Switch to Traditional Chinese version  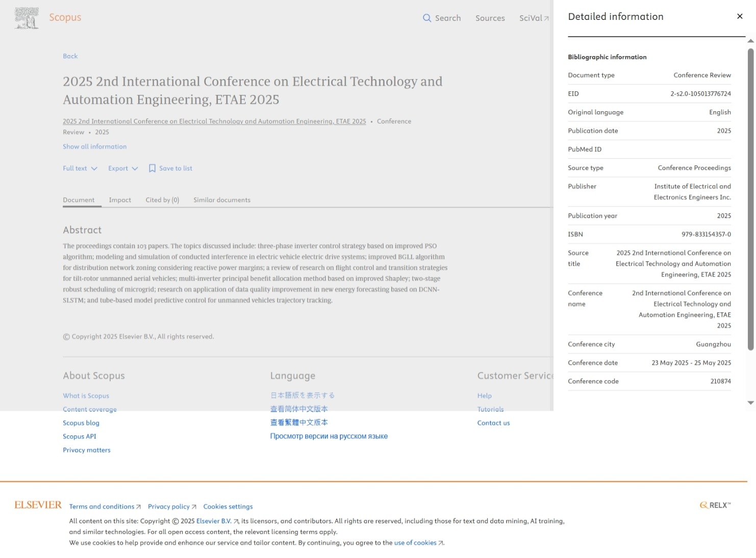(x=299, y=422)
